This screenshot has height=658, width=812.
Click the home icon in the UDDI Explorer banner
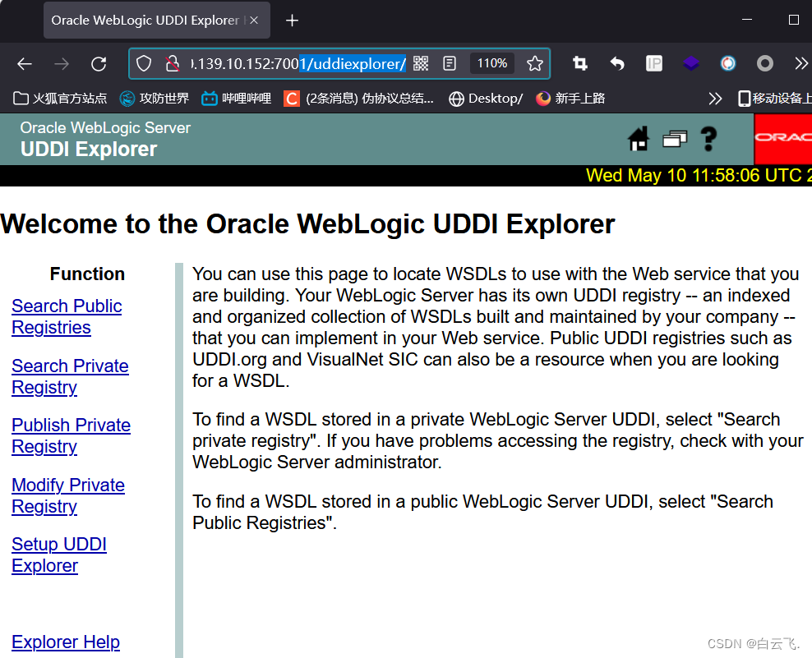(639, 139)
